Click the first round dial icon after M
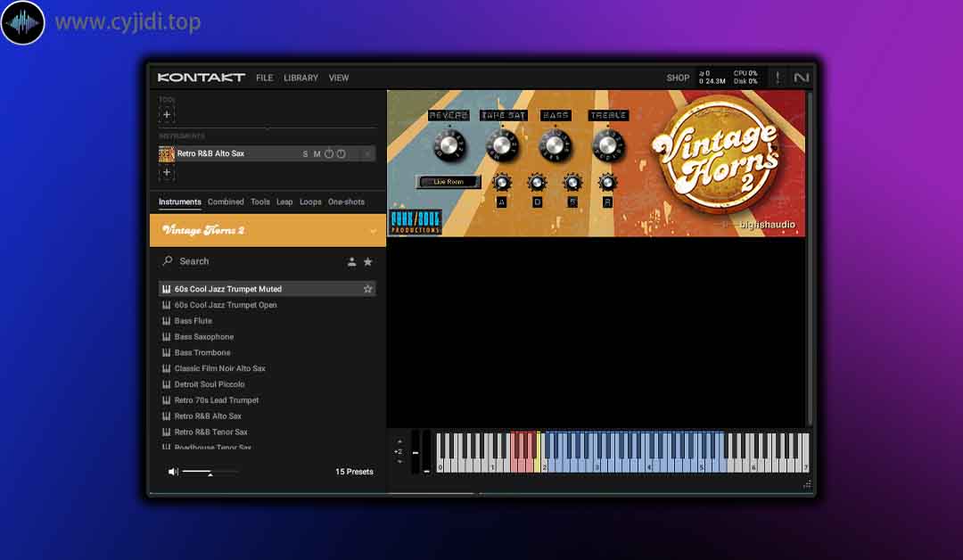Screen dimensions: 963x560 (x=329, y=153)
